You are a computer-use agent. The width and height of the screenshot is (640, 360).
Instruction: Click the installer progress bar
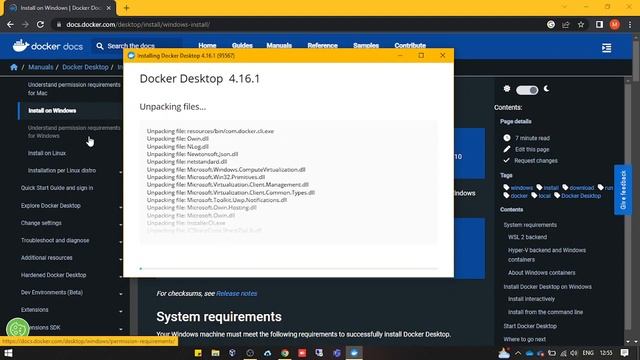(x=289, y=269)
